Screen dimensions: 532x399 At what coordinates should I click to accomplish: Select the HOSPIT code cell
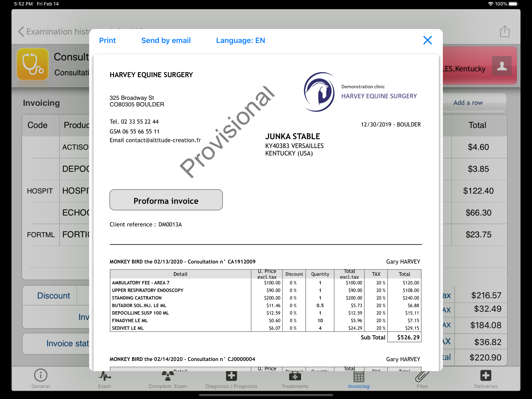[40, 191]
